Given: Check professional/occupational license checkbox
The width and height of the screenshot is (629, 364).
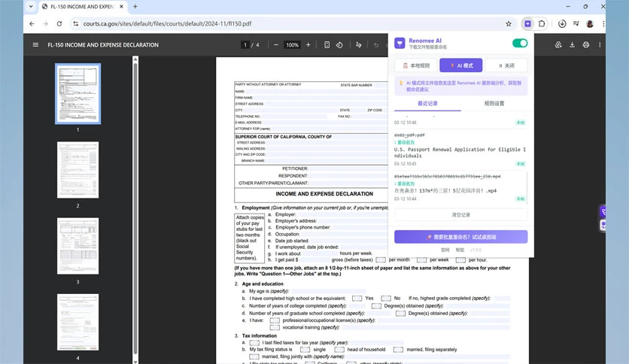Looking at the screenshot, I should pyautogui.click(x=275, y=320).
